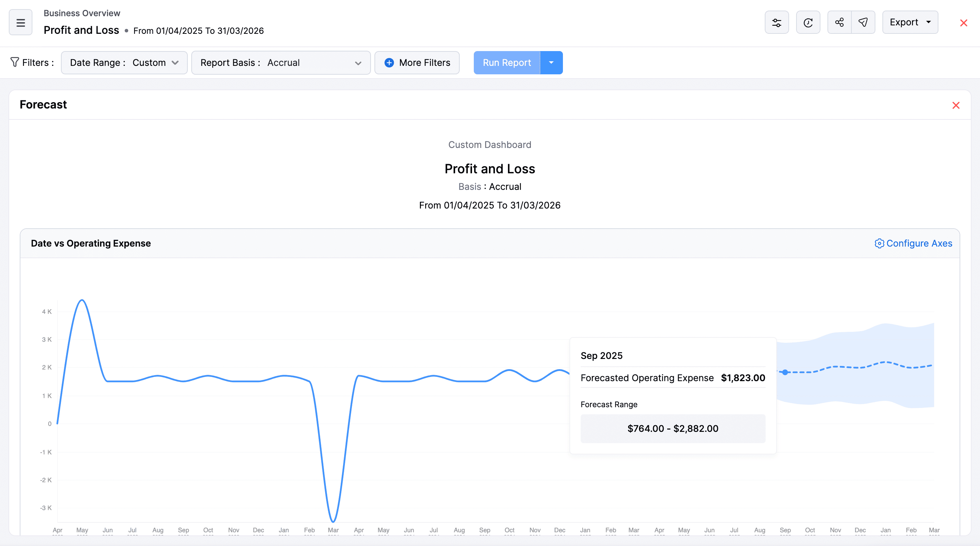Open the Date Range Custom dropdown

(x=124, y=62)
